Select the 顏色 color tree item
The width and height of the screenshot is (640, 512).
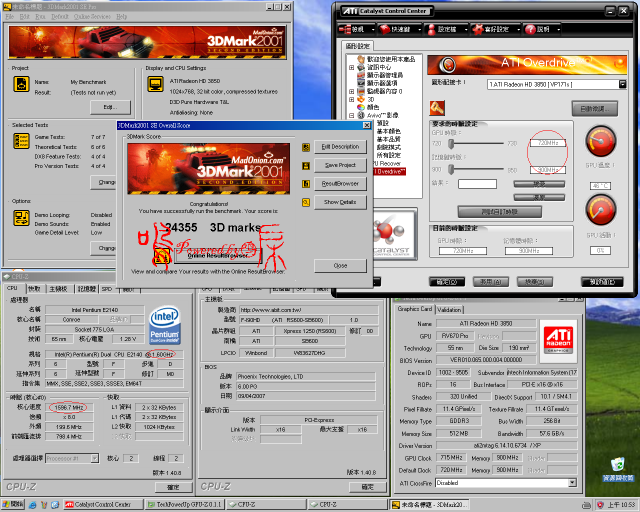tap(373, 107)
